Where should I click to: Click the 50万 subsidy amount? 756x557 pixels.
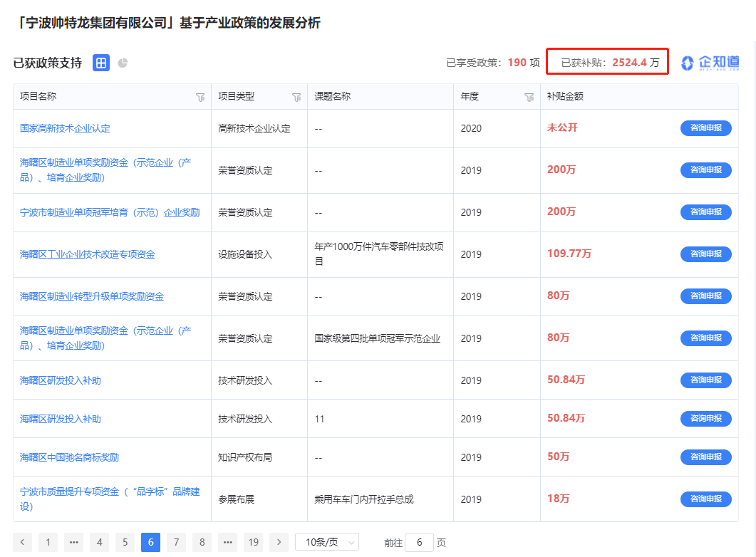[x=559, y=457]
